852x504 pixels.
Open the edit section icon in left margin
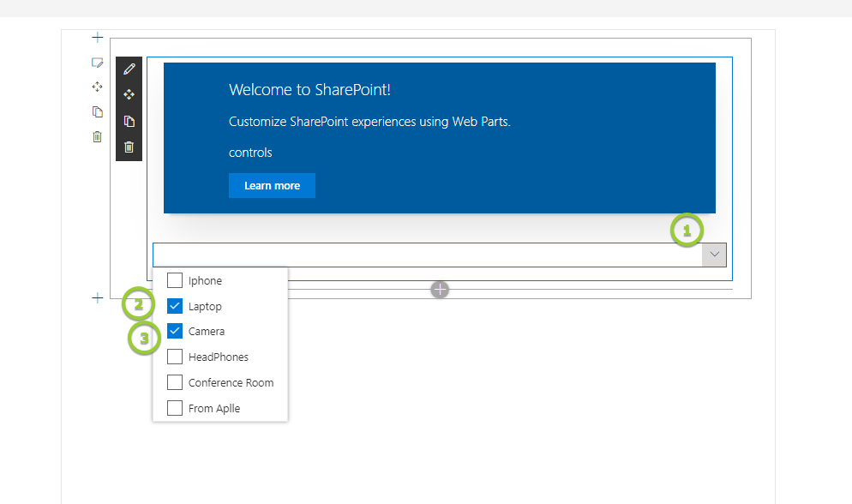98,63
